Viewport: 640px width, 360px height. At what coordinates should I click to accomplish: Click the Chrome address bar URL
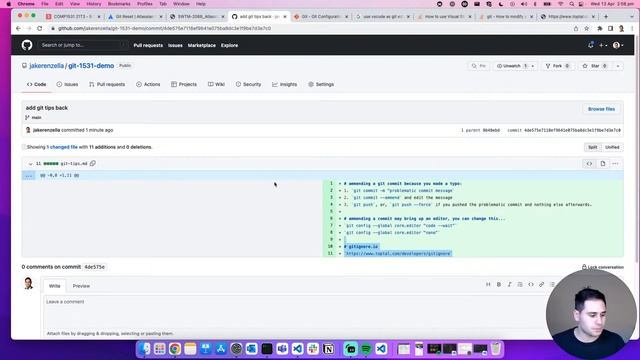(x=164, y=29)
